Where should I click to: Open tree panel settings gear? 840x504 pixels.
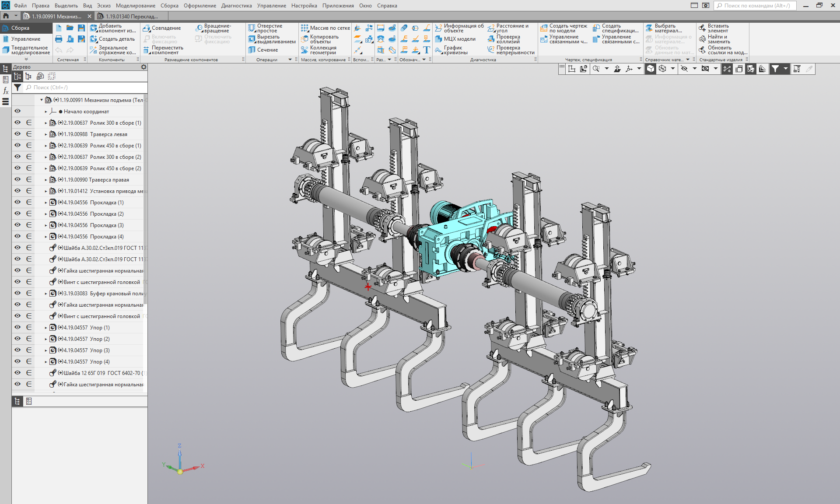point(143,67)
